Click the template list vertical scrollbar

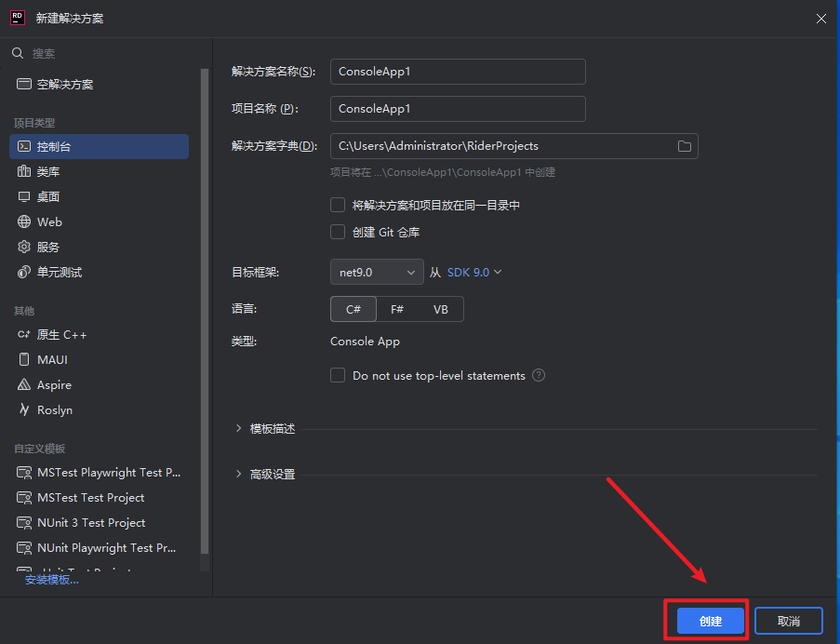coord(204,311)
